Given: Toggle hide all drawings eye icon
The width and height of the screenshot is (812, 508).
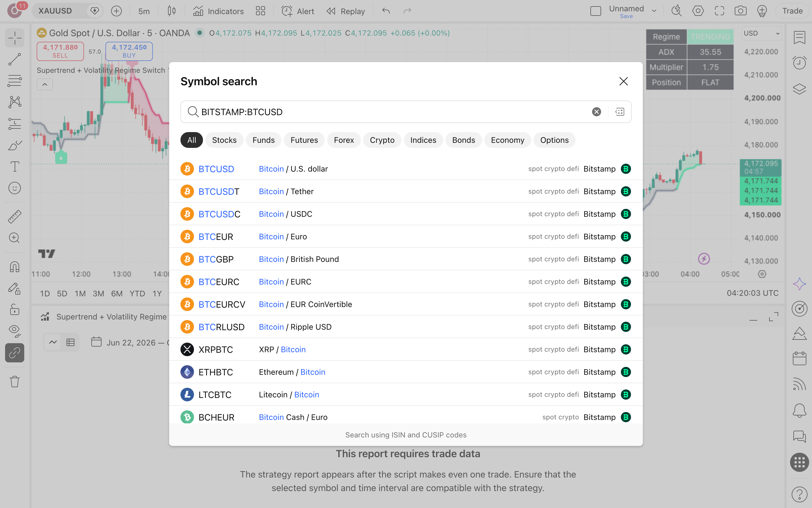Looking at the screenshot, I should click(x=14, y=331).
